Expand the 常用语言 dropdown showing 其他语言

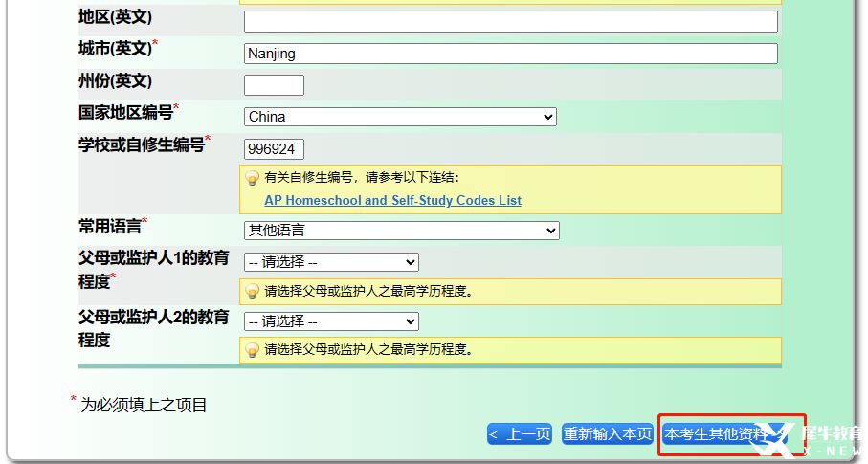[401, 231]
